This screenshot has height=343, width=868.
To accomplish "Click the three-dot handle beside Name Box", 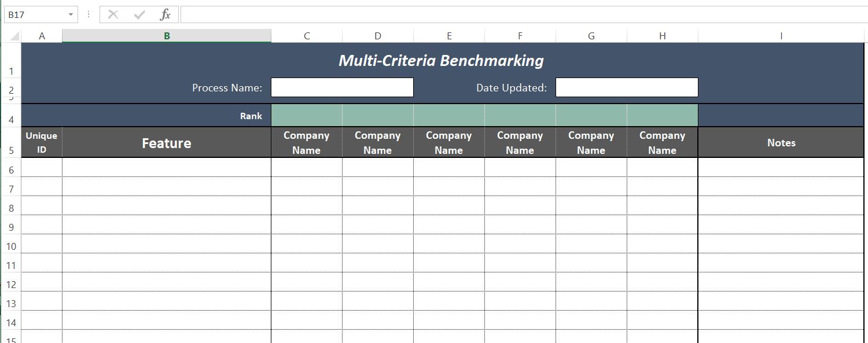I will [89, 15].
